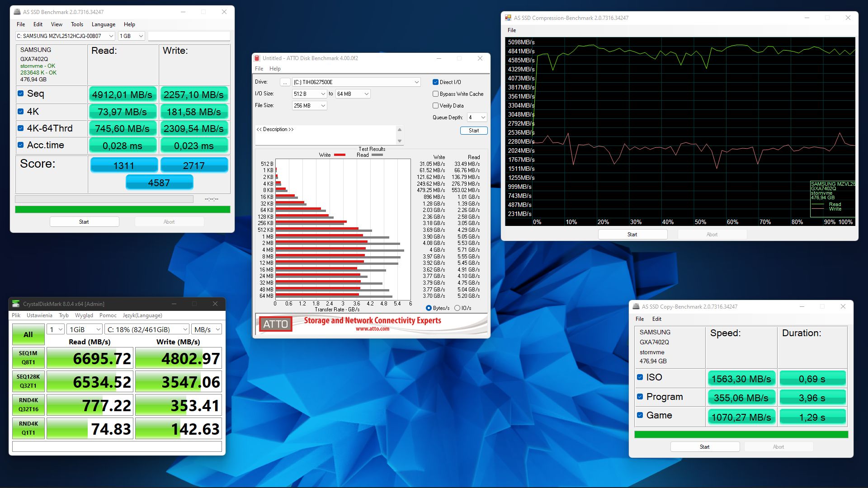The image size is (868, 488).
Task: Click the ATTO description scrollbar down arrow
Action: coord(399,141)
